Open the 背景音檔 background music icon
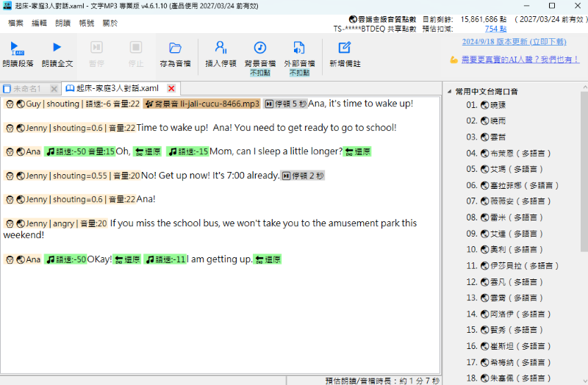This screenshot has width=588, height=385. pyautogui.click(x=259, y=48)
